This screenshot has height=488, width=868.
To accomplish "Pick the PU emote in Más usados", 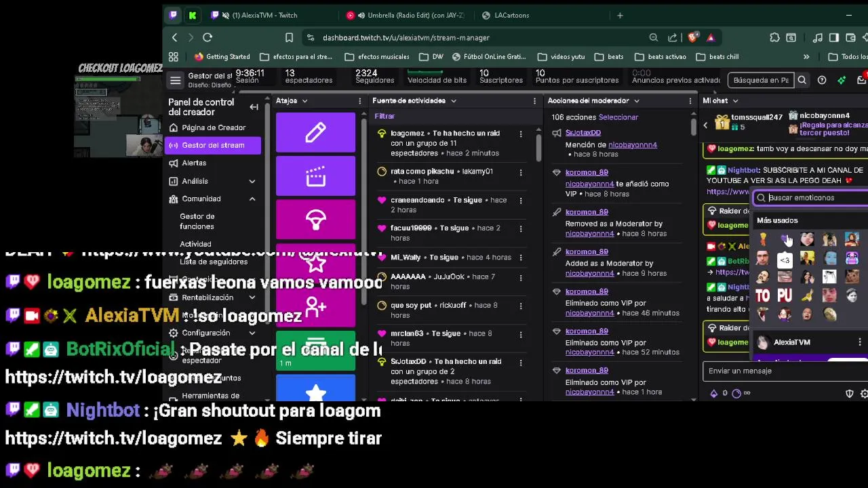I will (x=785, y=296).
